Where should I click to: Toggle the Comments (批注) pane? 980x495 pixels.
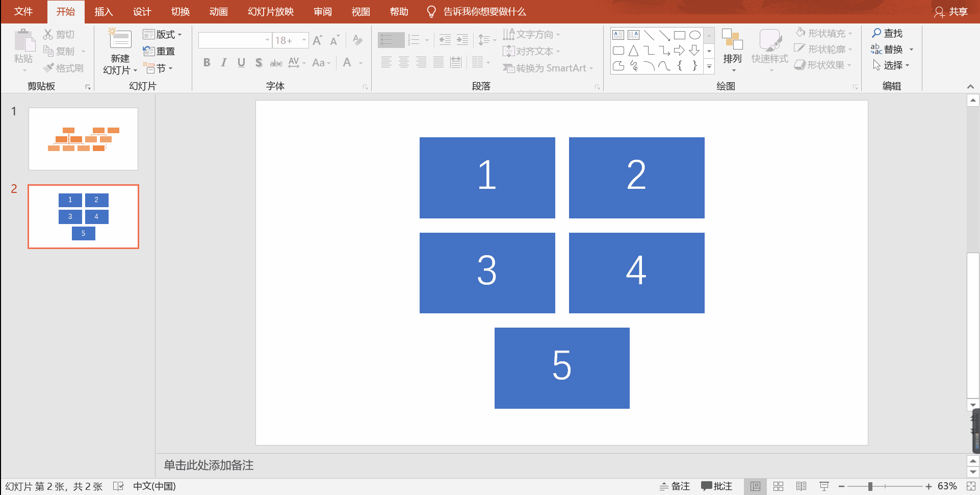[716, 486]
